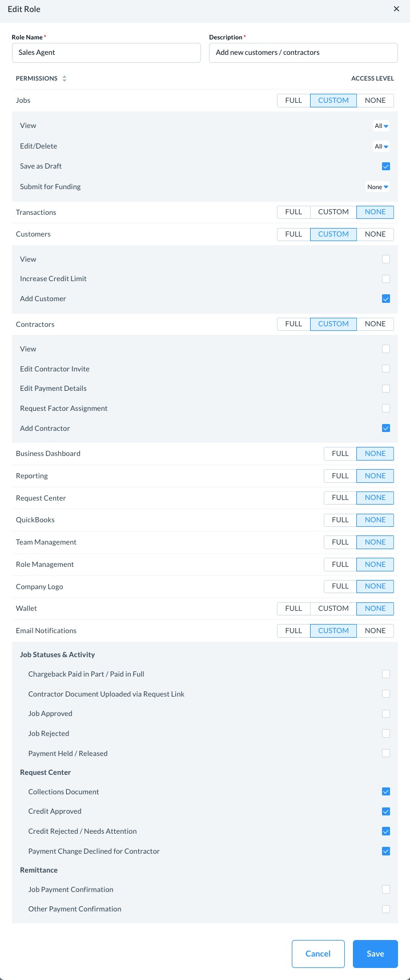Set Jobs access level to FULL
410x980 pixels.
(x=294, y=101)
